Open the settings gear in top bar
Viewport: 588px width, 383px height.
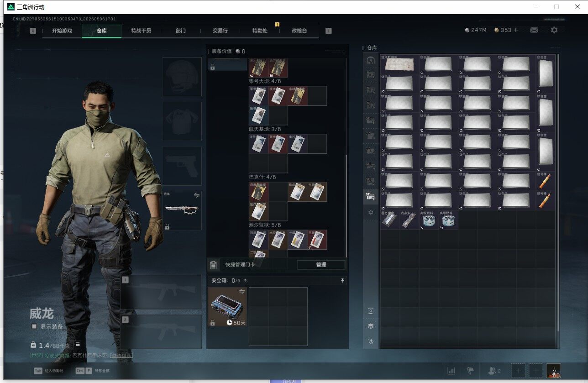pyautogui.click(x=554, y=30)
